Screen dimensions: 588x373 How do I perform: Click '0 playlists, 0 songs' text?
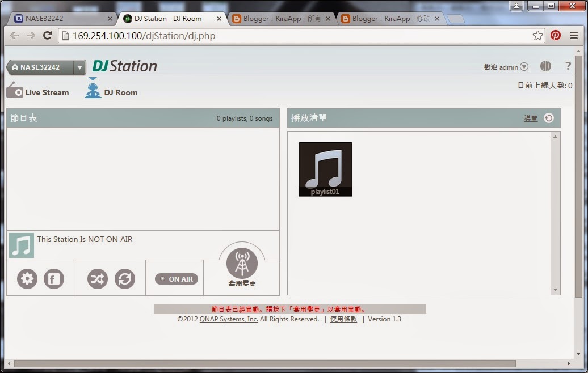pyautogui.click(x=245, y=118)
